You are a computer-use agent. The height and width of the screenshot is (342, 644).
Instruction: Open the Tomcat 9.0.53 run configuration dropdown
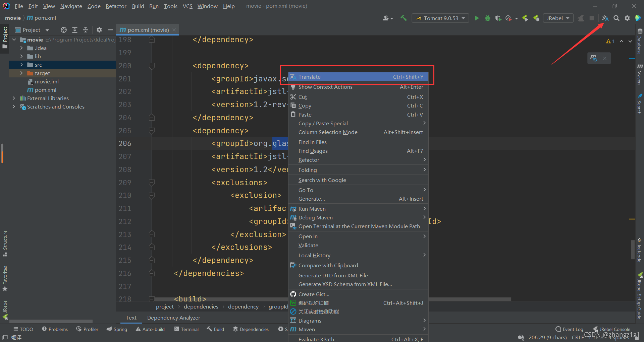[440, 18]
